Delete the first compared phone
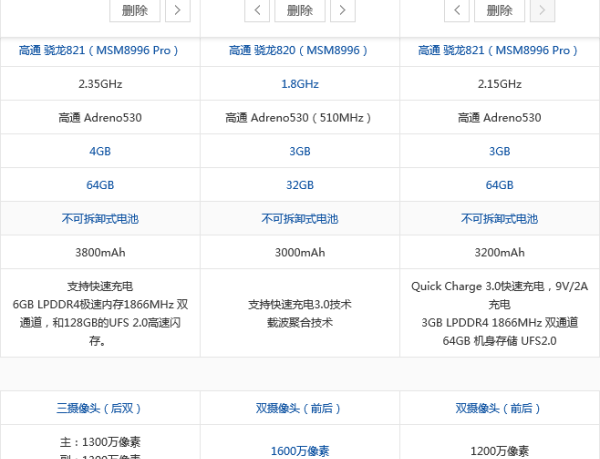Screen dimensions: 600x459 135,10
